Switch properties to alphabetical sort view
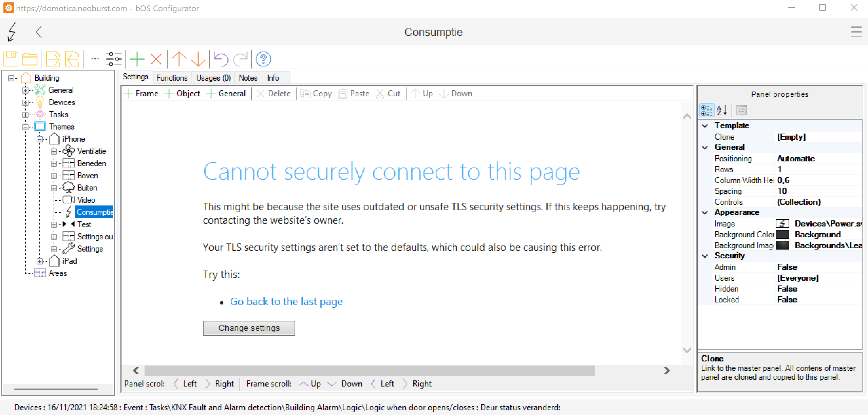 722,110
